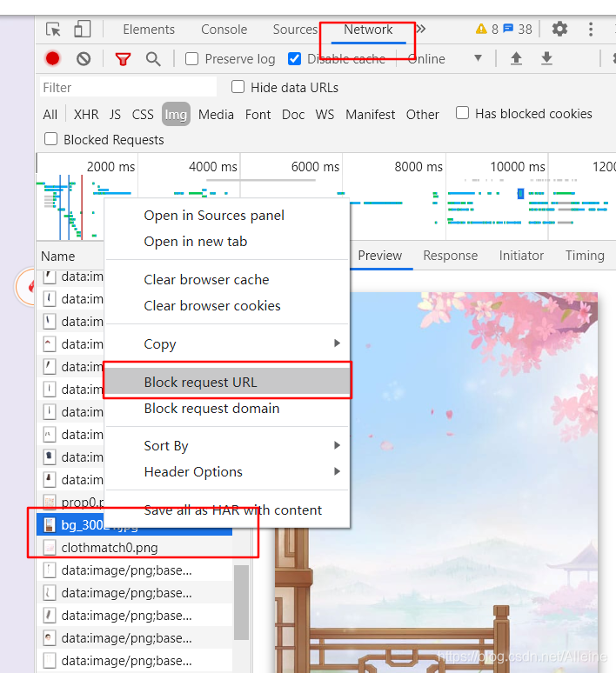616x673 pixels.
Task: Select the Network tab
Action: [x=368, y=30]
